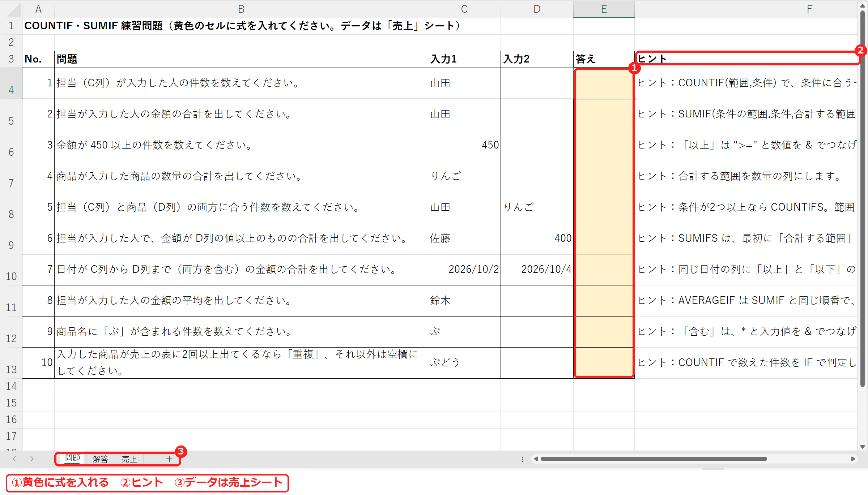Click vertical scrollbar down arrow
The image size is (868, 495).
click(x=863, y=447)
